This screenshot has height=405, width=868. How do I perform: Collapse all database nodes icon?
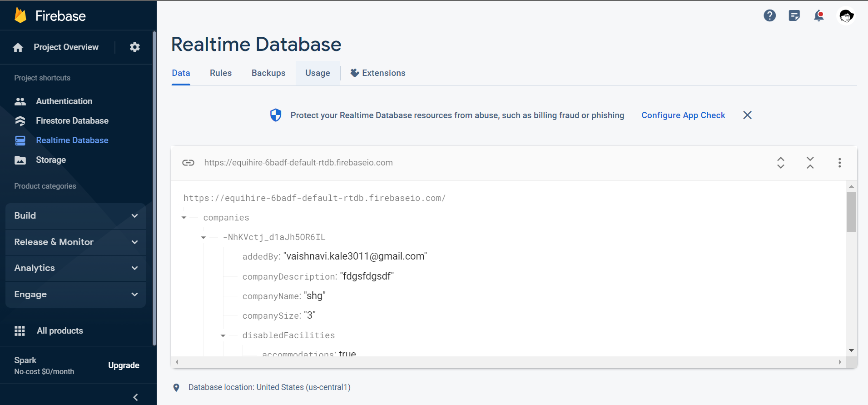(810, 163)
